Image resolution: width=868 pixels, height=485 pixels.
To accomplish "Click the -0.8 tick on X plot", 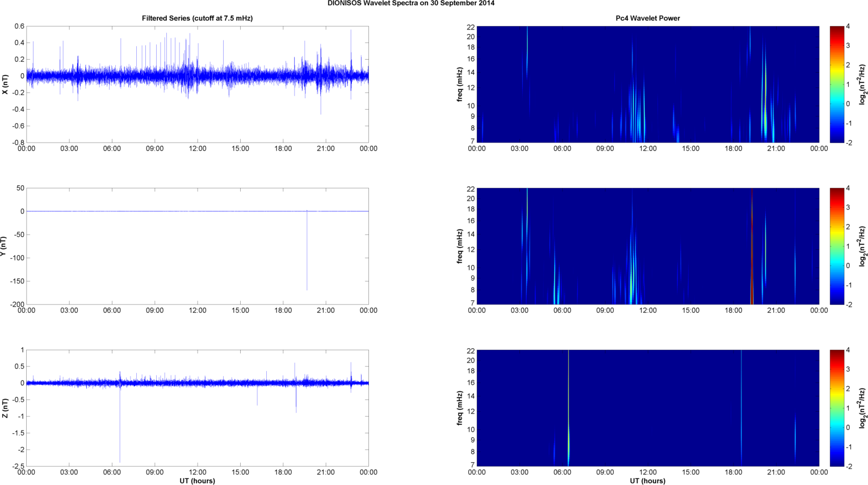I will [x=18, y=143].
